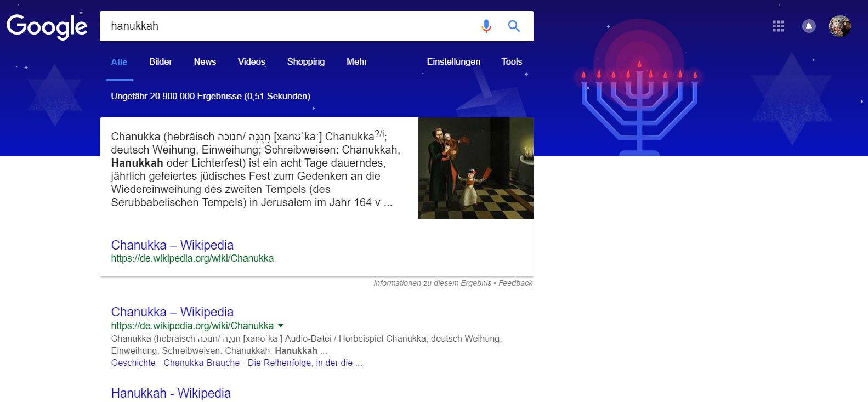Open the Google apps grid
868x402 pixels.
778,26
